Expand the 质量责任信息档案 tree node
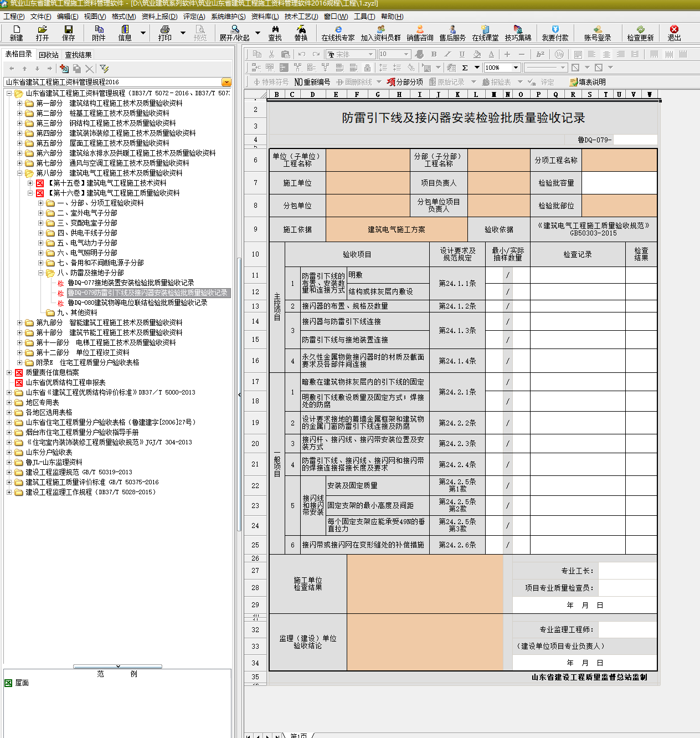Image resolution: width=700 pixels, height=738 pixels. tap(9, 373)
